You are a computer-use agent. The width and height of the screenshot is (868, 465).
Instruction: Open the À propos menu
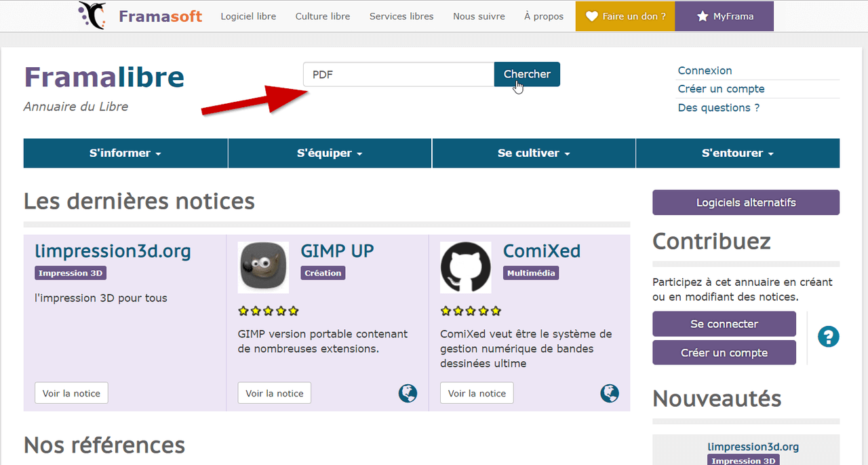coord(544,16)
